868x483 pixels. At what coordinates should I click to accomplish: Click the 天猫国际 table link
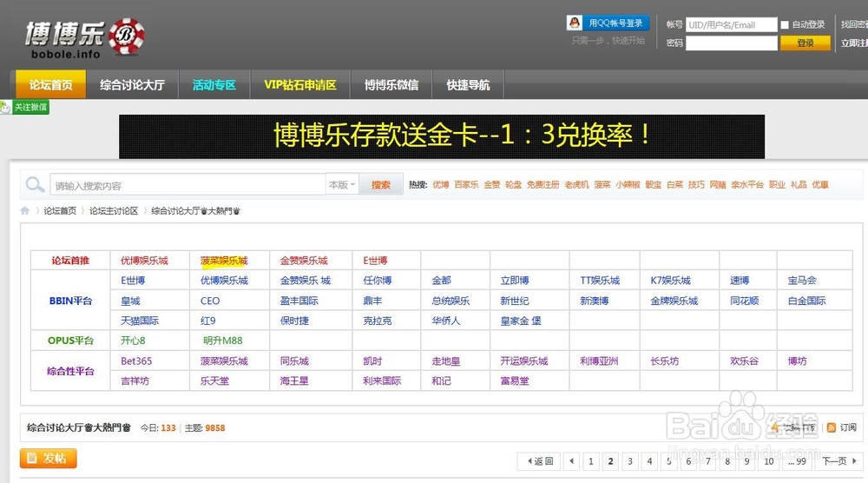click(x=140, y=321)
